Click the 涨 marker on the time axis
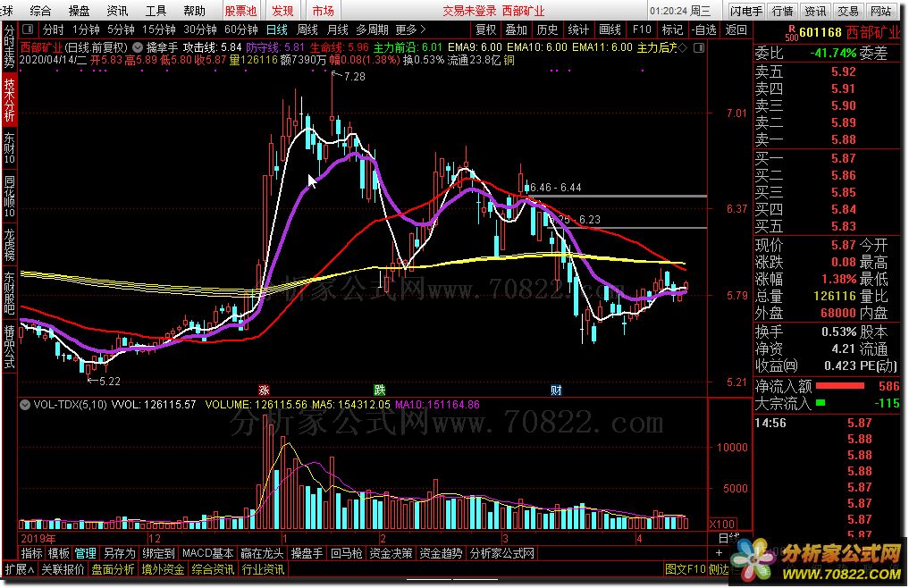The height and width of the screenshot is (588, 909). point(264,391)
